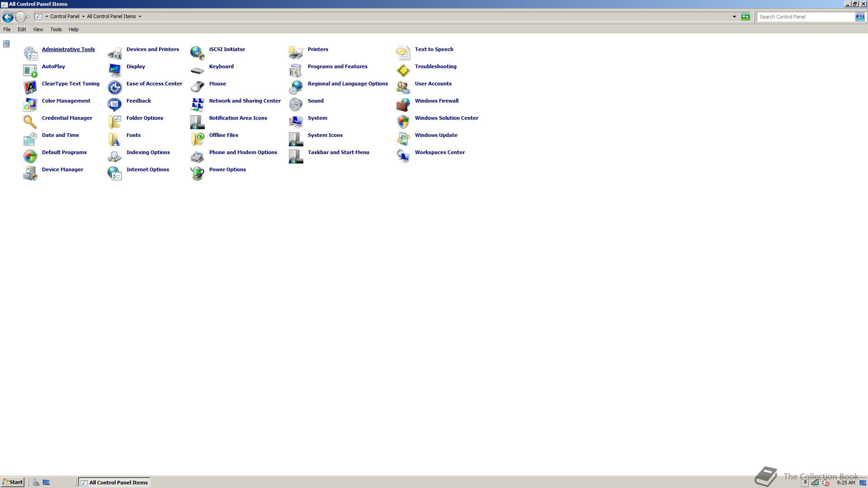This screenshot has height=488, width=868.
Task: Click the Server Manager quick launch icon
Action: (x=36, y=483)
